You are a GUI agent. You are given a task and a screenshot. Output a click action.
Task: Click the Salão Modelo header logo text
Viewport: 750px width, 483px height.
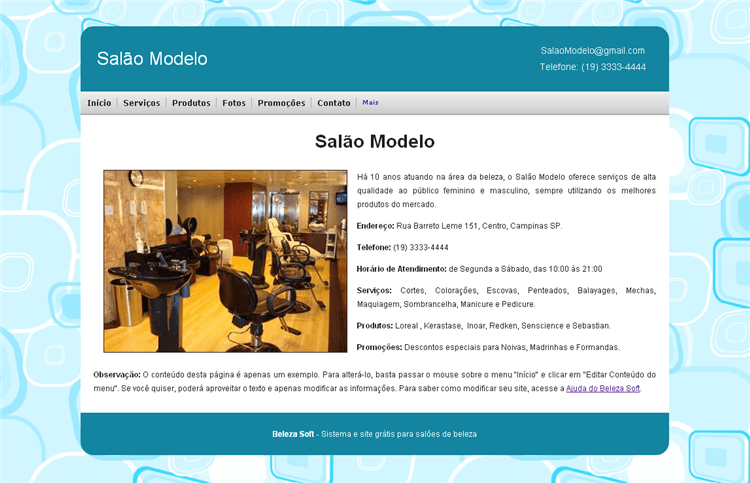coord(152,59)
